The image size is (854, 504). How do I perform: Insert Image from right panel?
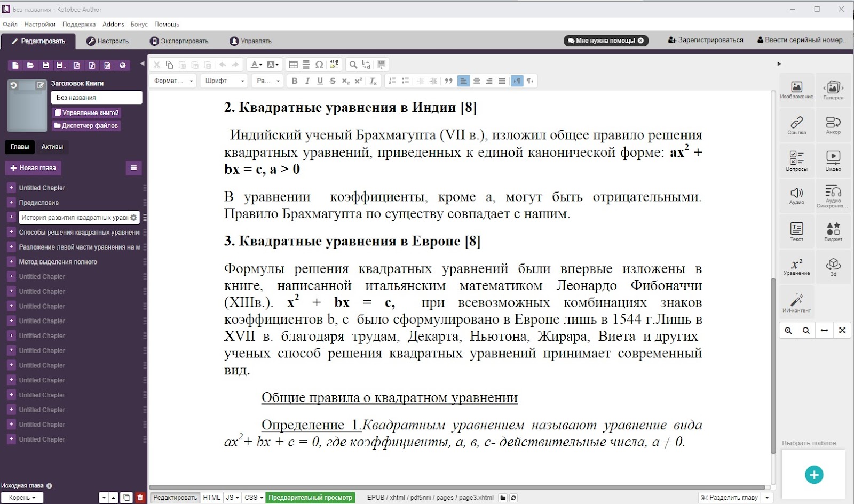pyautogui.click(x=796, y=90)
